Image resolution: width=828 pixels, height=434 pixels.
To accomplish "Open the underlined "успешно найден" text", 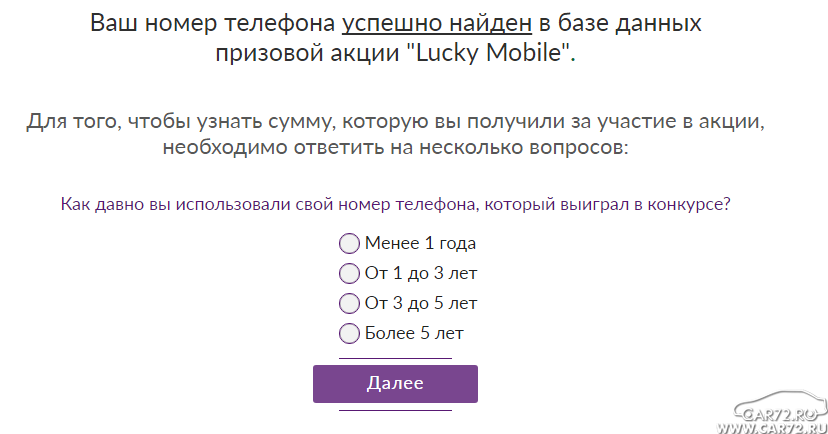I will click(437, 24).
